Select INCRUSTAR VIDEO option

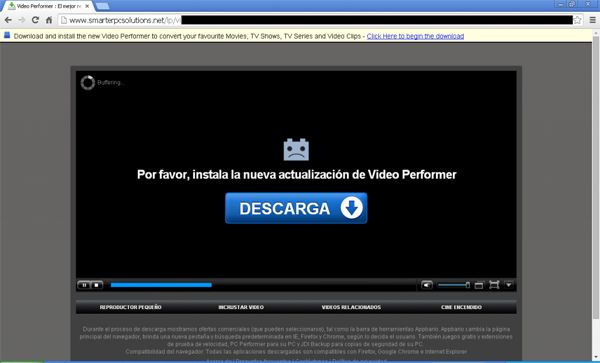click(241, 307)
